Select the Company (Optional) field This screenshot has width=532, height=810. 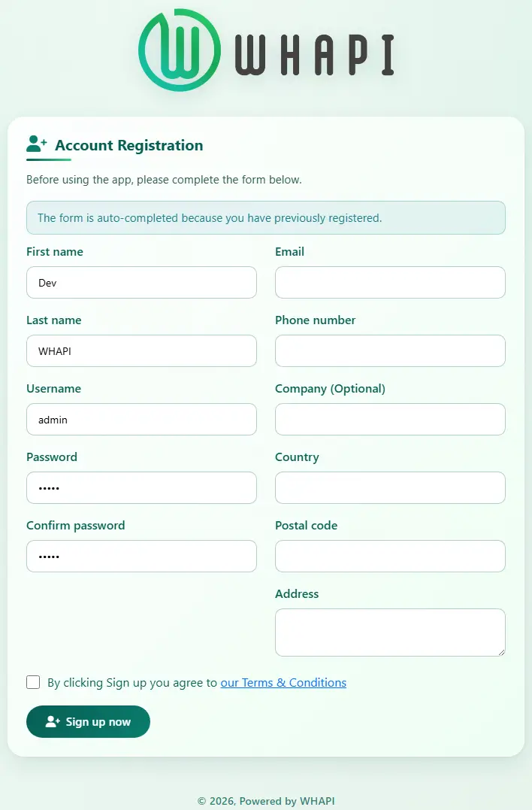pyautogui.click(x=390, y=420)
